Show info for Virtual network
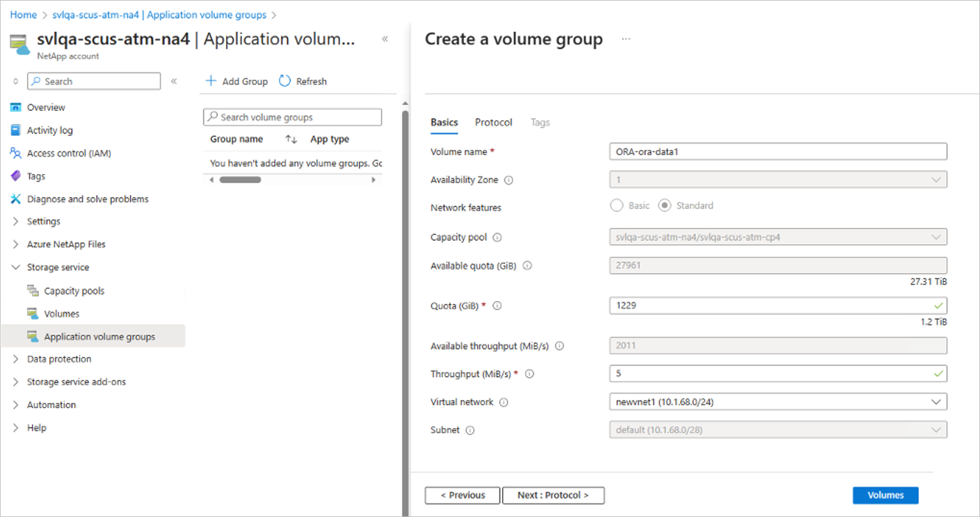The image size is (980, 517). click(504, 402)
